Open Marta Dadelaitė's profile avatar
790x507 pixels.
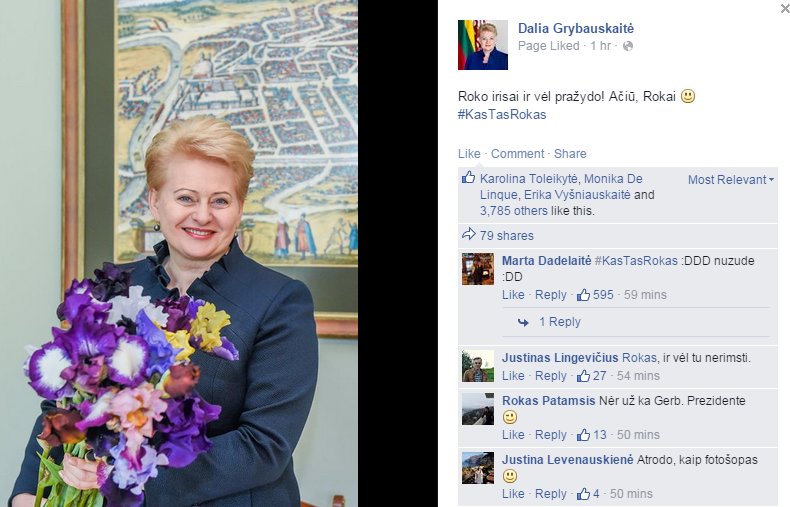coord(478,269)
